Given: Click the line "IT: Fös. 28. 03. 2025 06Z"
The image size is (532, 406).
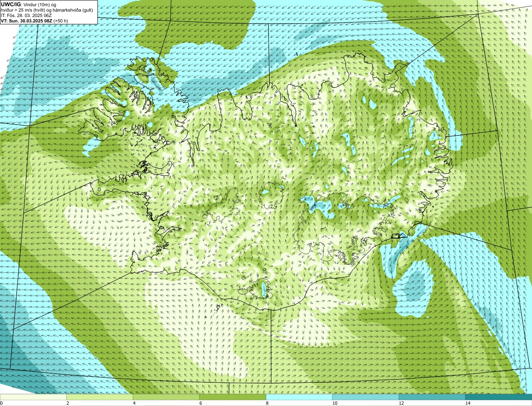Looking at the screenshot, I should (x=27, y=15).
